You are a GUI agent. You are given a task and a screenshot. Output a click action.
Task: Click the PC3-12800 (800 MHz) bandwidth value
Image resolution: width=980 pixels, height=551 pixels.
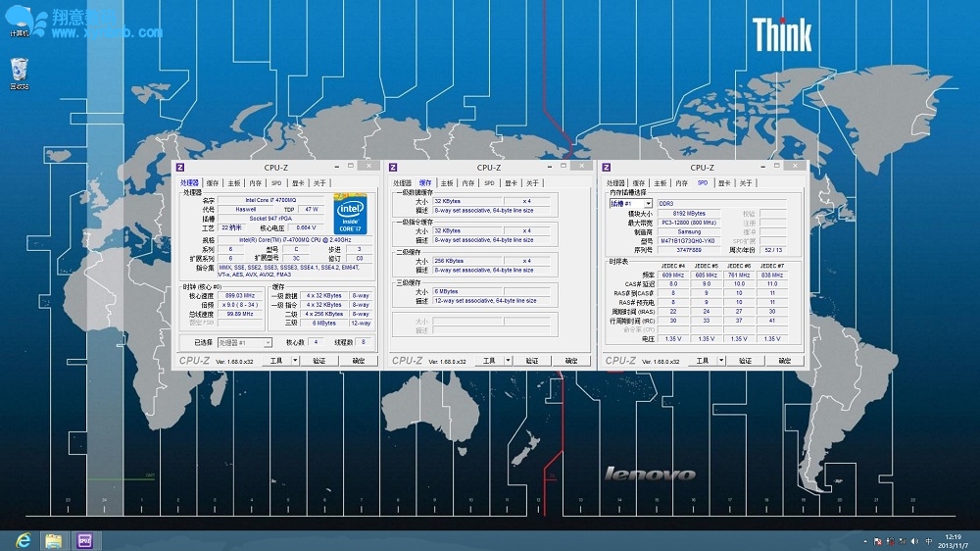(689, 223)
